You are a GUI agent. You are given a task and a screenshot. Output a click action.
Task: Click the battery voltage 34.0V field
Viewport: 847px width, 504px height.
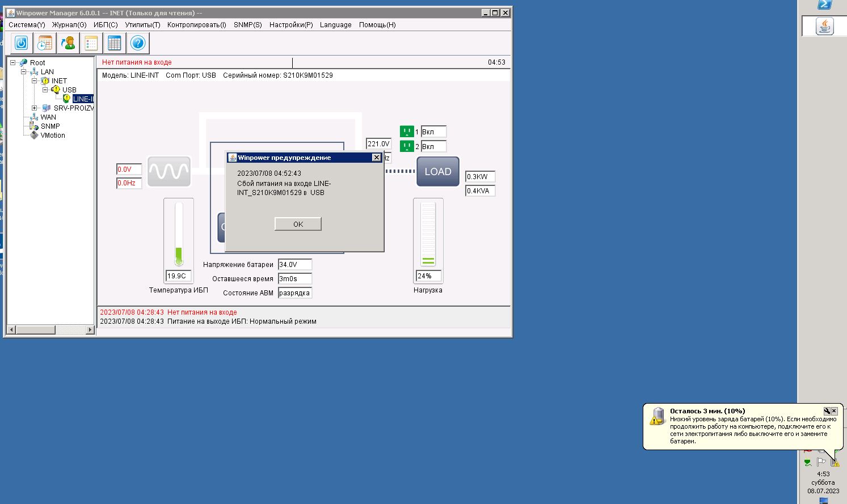point(295,265)
